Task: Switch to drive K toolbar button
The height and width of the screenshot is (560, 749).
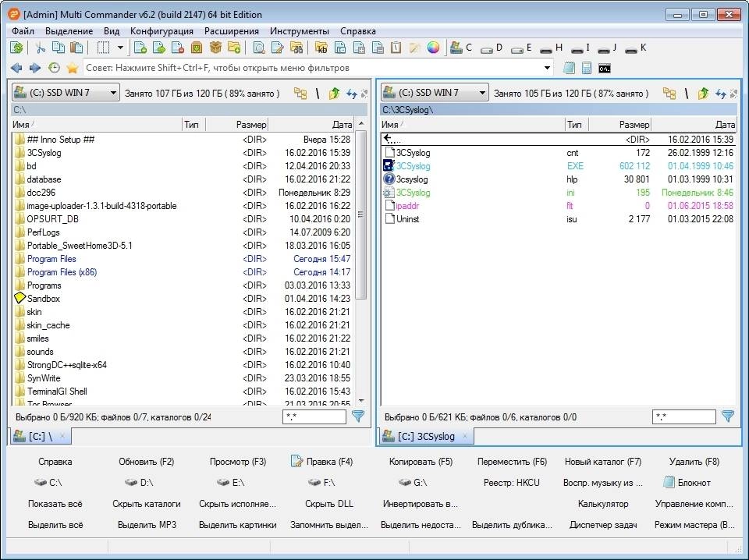Action: (x=637, y=48)
